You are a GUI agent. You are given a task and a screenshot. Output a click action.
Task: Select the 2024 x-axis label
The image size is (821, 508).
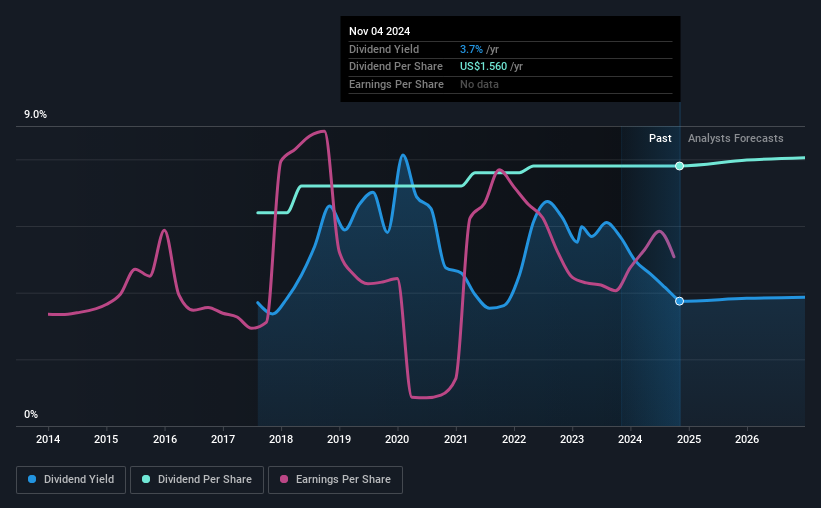pyautogui.click(x=630, y=439)
